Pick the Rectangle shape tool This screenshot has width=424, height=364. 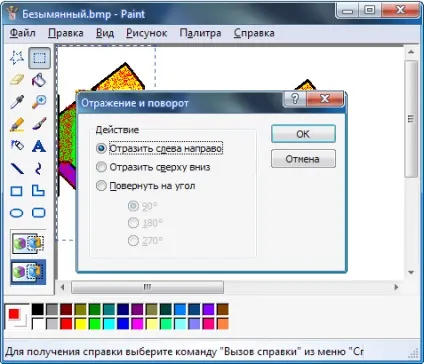[x=17, y=191]
